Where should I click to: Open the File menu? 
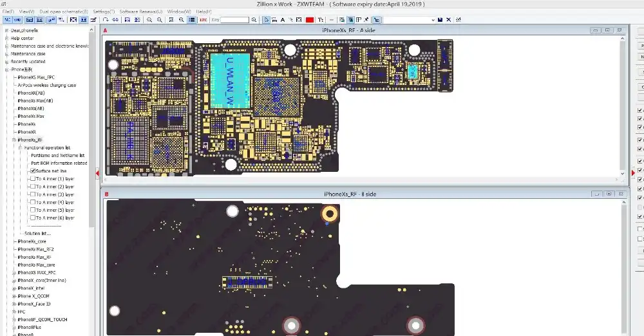(x=8, y=12)
